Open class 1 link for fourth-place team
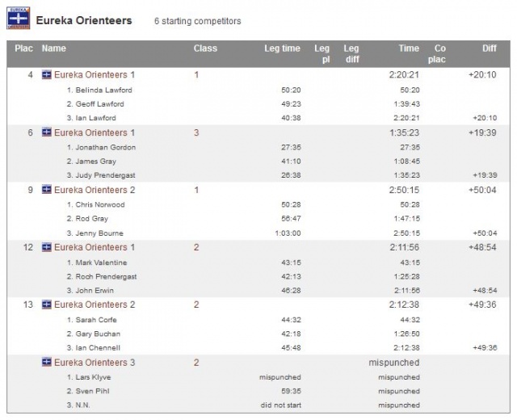The image size is (517, 420). [x=196, y=75]
